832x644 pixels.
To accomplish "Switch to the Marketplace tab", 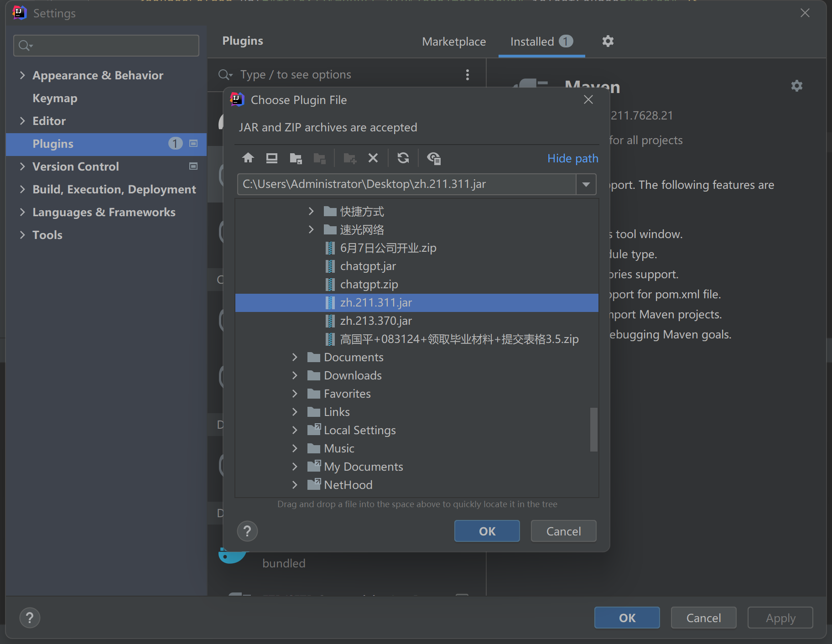I will 454,42.
